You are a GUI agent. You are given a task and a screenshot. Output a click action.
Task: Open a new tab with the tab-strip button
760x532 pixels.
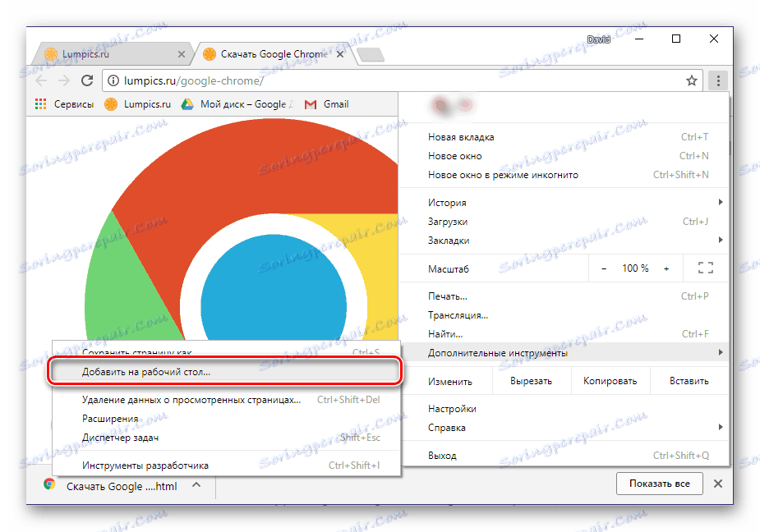click(x=371, y=55)
